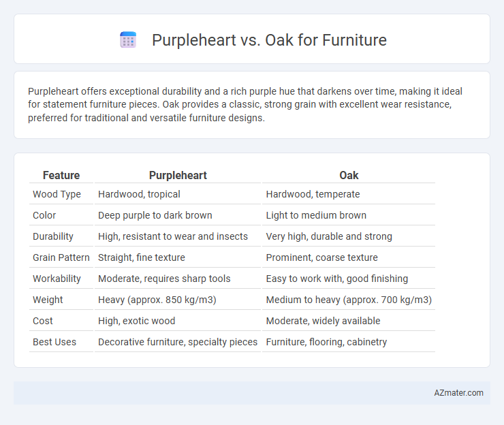Screen dimensions: 504x425
Task: Select 'Medium to heavy (approx. 700 kg/m3)'
Action: tap(349, 300)
